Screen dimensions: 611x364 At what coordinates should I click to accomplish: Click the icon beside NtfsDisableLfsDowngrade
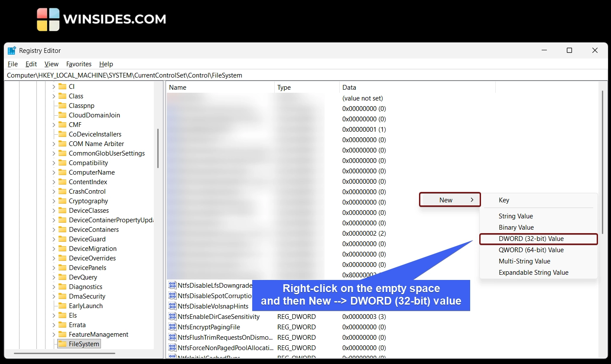172,286
